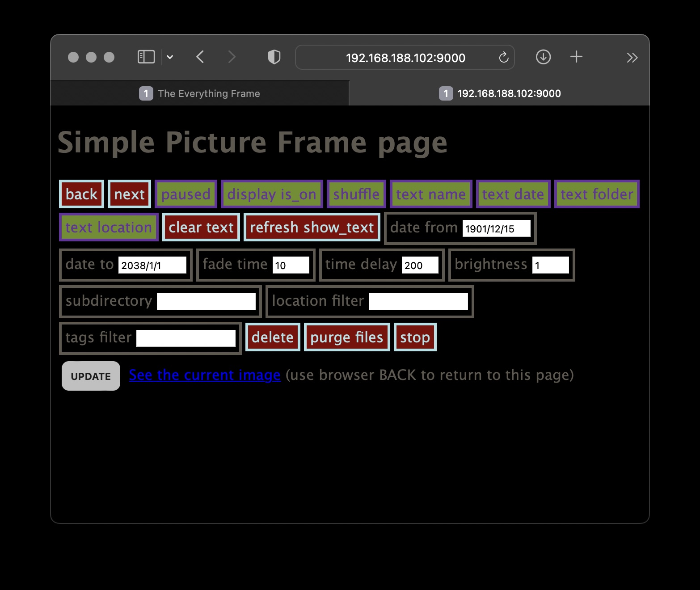Go back with the browser back arrow
This screenshot has height=590, width=700.
[x=200, y=57]
